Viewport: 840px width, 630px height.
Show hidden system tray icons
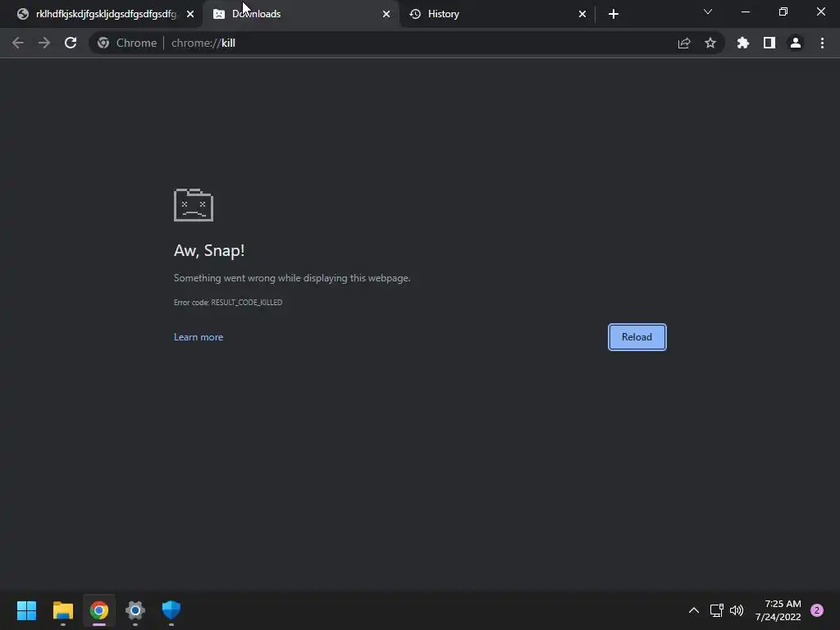[694, 610]
